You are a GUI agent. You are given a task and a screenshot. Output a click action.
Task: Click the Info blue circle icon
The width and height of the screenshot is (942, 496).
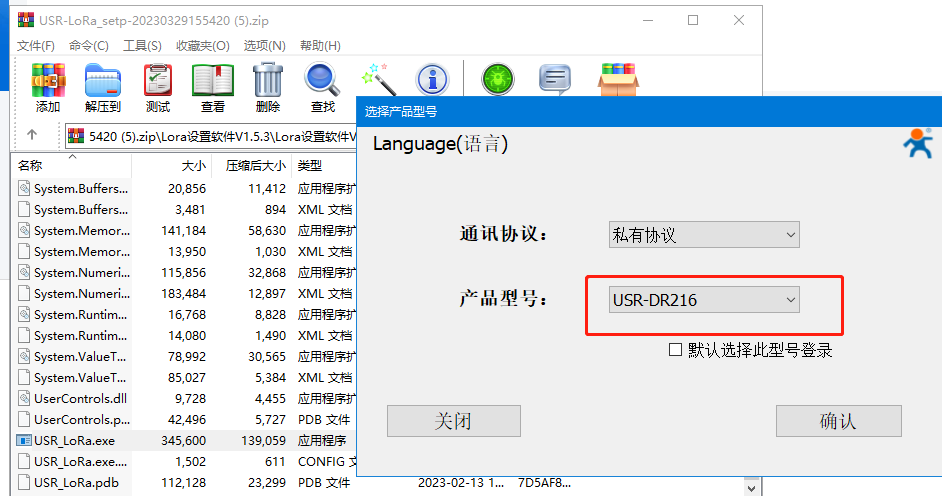pos(433,79)
